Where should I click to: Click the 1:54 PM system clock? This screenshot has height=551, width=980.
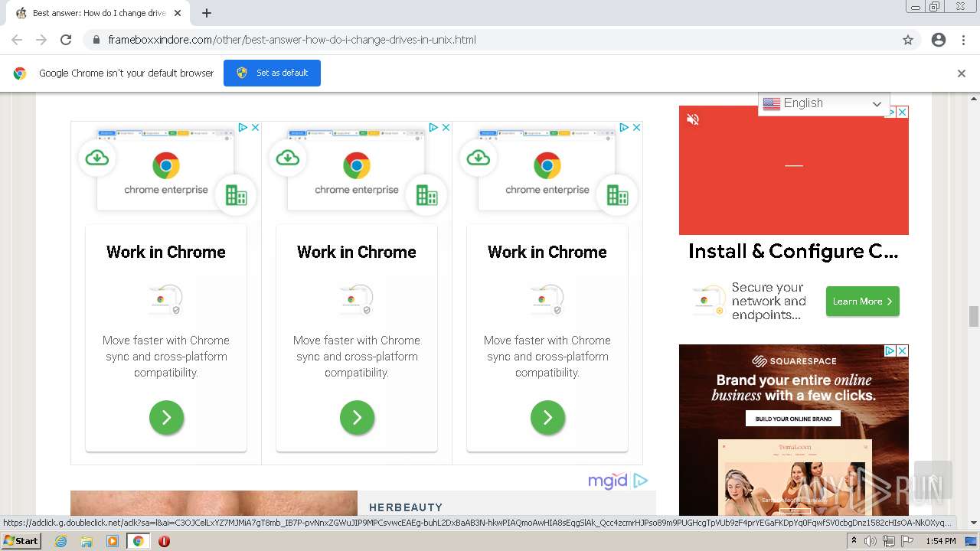[940, 541]
